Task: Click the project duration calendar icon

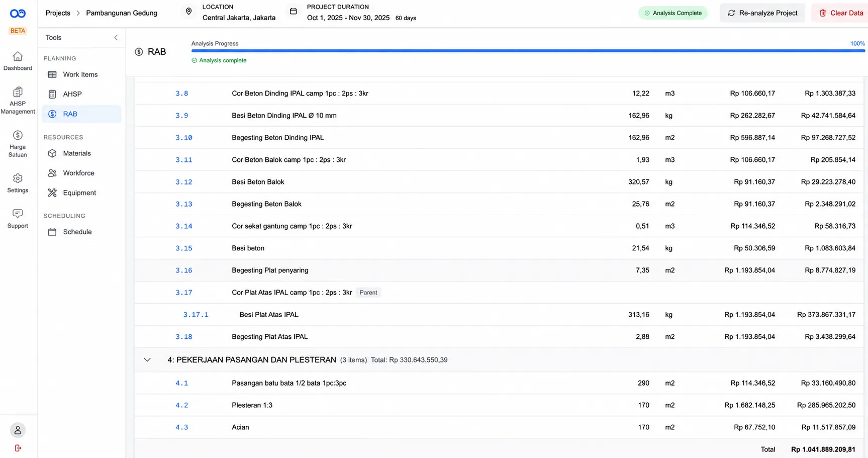Action: click(294, 11)
